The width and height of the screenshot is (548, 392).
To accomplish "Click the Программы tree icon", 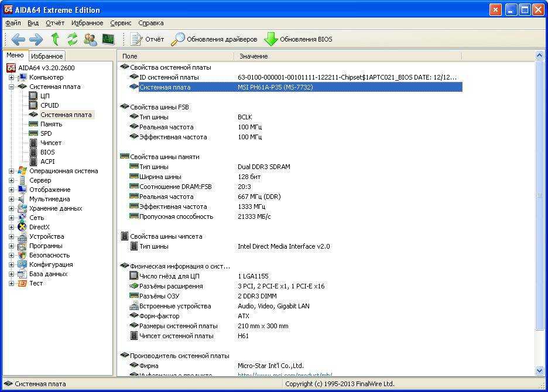I will pos(22,246).
